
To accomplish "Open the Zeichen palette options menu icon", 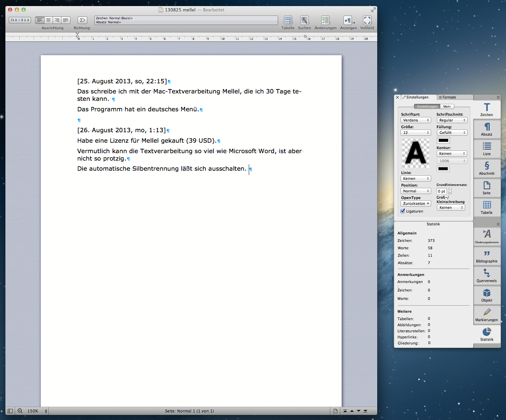I will pyautogui.click(x=498, y=97).
